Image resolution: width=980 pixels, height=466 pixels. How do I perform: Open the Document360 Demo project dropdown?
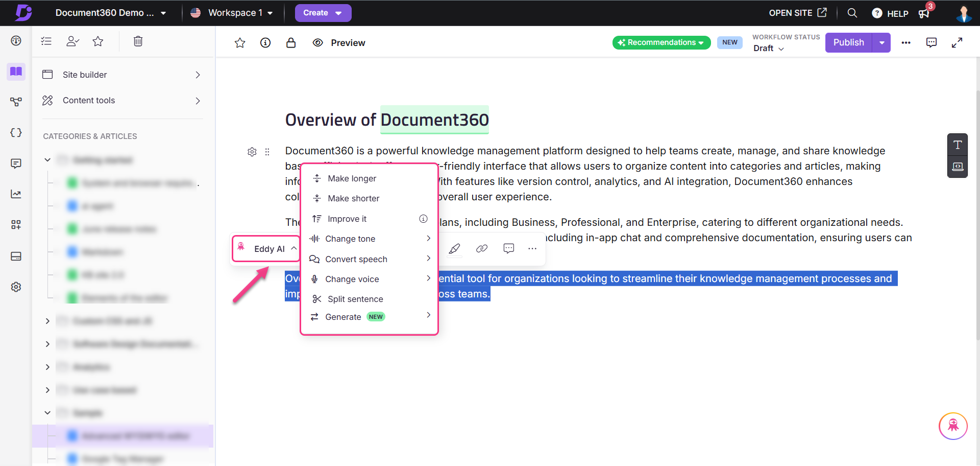coord(110,13)
